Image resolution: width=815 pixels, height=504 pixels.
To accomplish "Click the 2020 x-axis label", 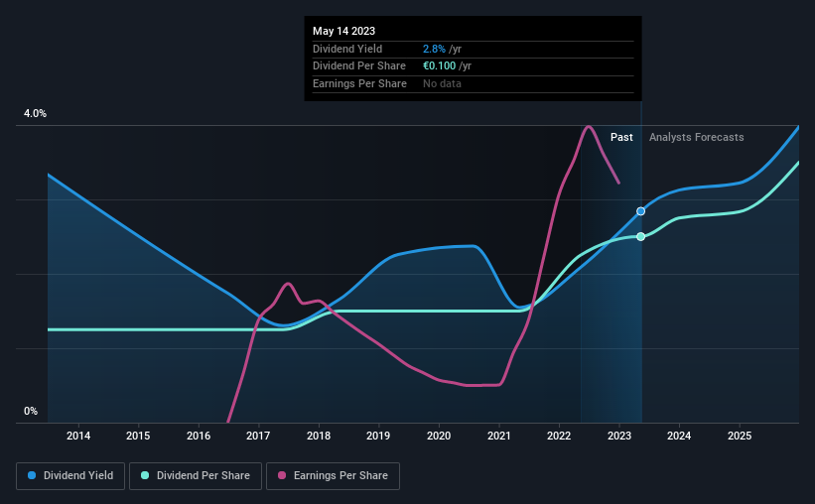I will (439, 436).
